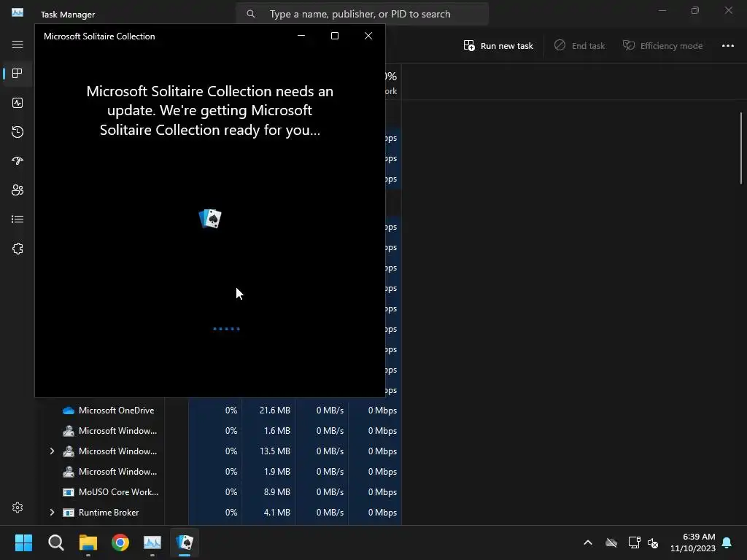The image size is (747, 560).
Task: Click the search magnifier icon in Task Manager
Action: 251,15
